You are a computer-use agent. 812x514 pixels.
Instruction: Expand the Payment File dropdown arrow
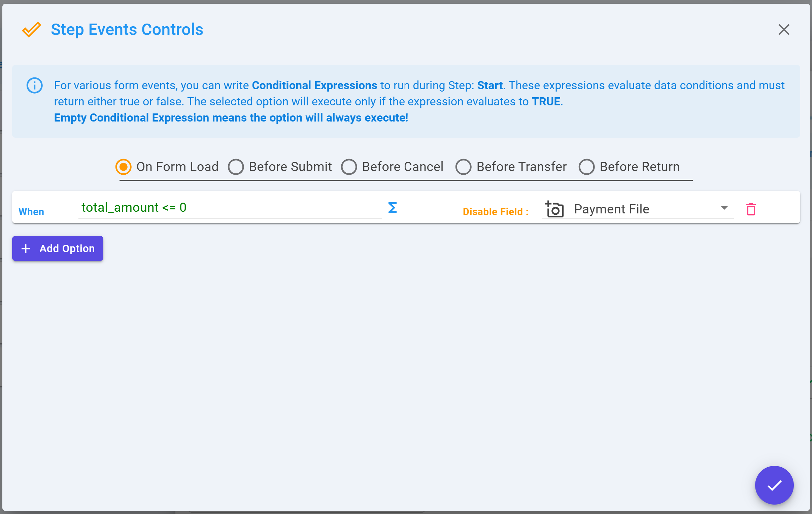(x=724, y=207)
